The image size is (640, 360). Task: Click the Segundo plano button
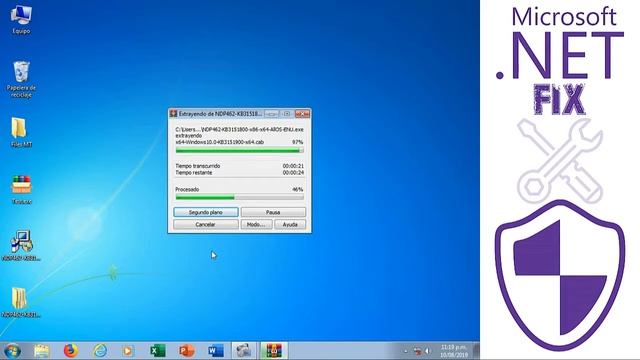click(206, 212)
